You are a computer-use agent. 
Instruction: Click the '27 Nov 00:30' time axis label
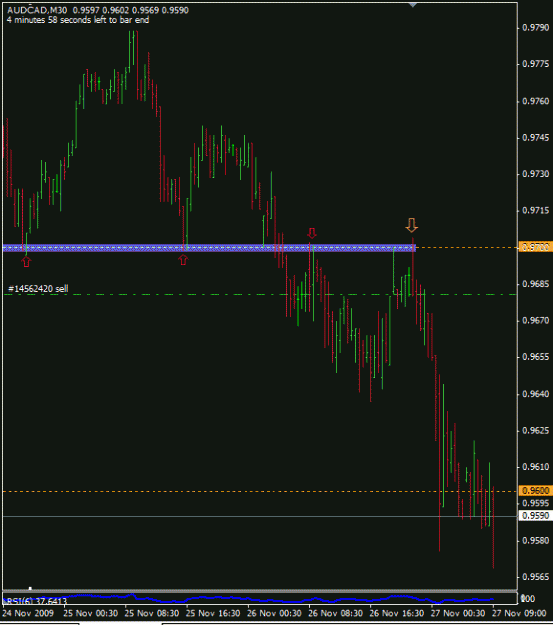tap(458, 613)
